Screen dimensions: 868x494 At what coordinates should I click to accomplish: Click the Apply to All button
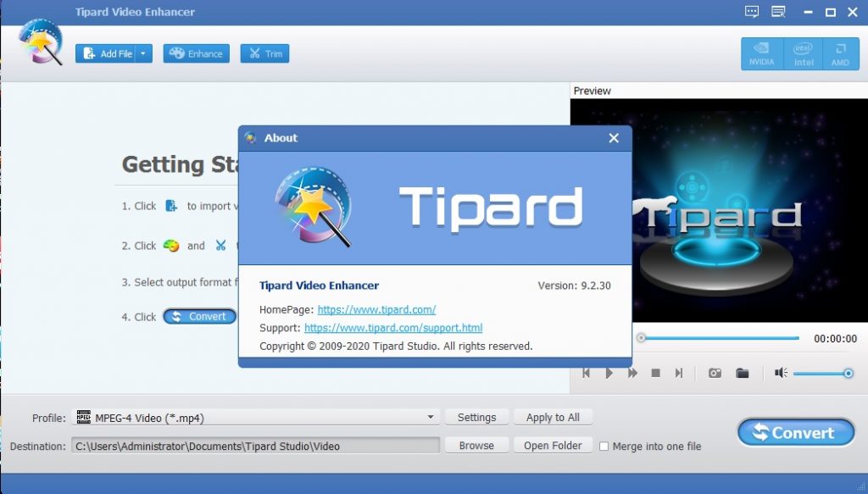point(553,418)
